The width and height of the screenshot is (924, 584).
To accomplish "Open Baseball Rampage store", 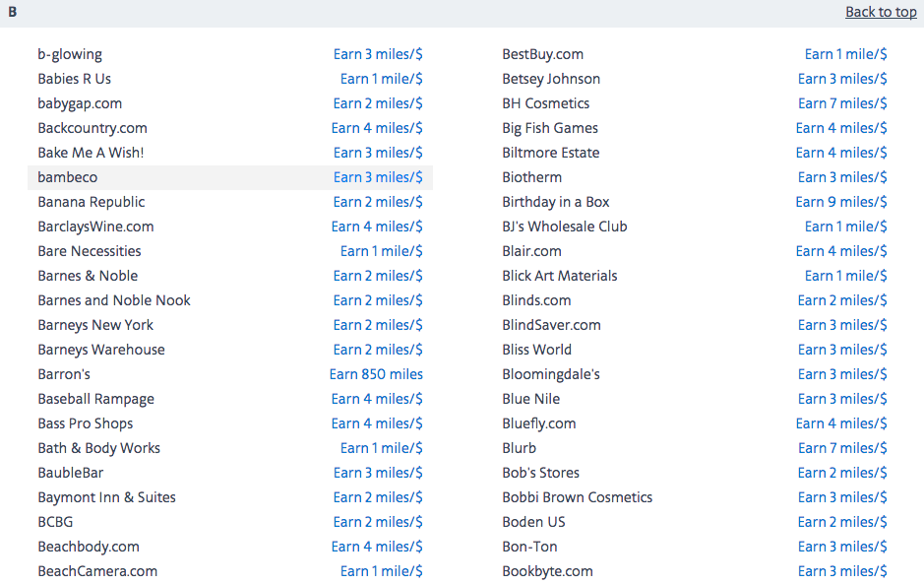I will coord(96,400).
